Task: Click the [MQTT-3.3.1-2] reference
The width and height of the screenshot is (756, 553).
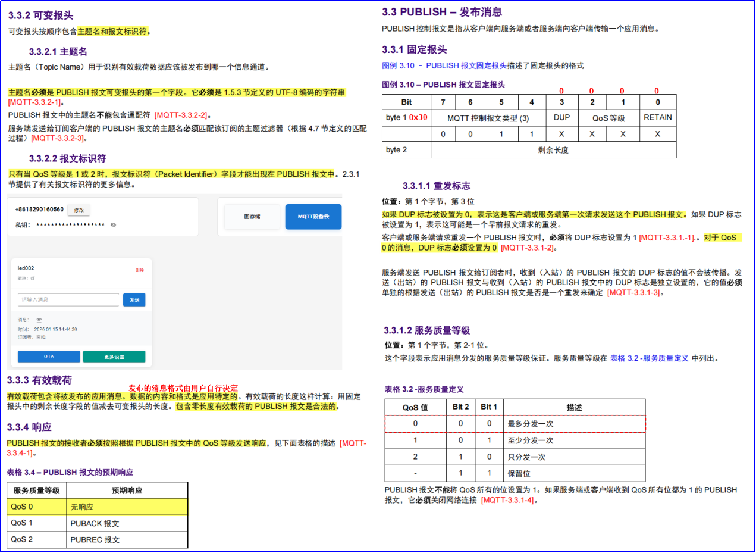Action: [x=528, y=248]
